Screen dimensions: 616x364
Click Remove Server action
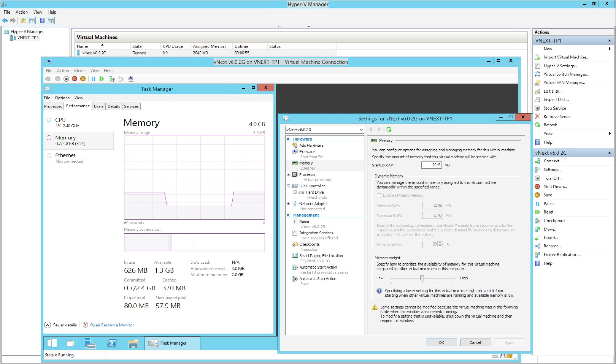(557, 117)
